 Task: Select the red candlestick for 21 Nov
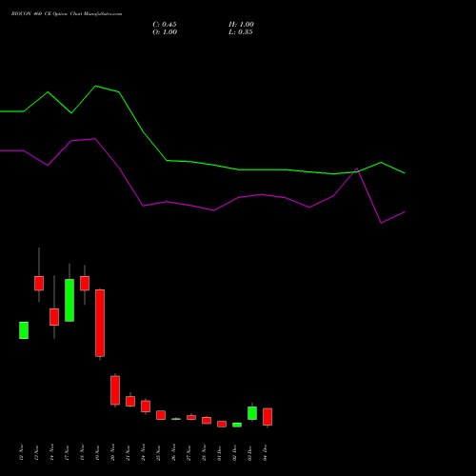tap(130, 401)
